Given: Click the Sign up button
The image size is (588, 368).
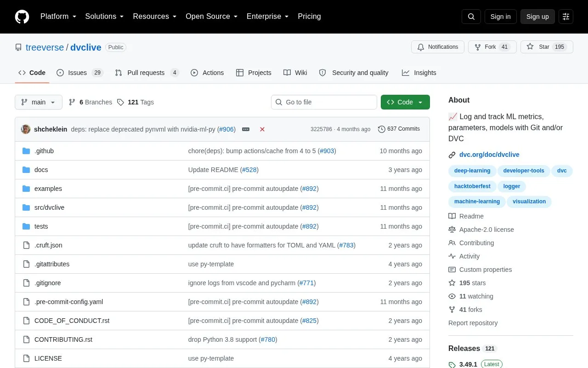Looking at the screenshot, I should tap(537, 17).
